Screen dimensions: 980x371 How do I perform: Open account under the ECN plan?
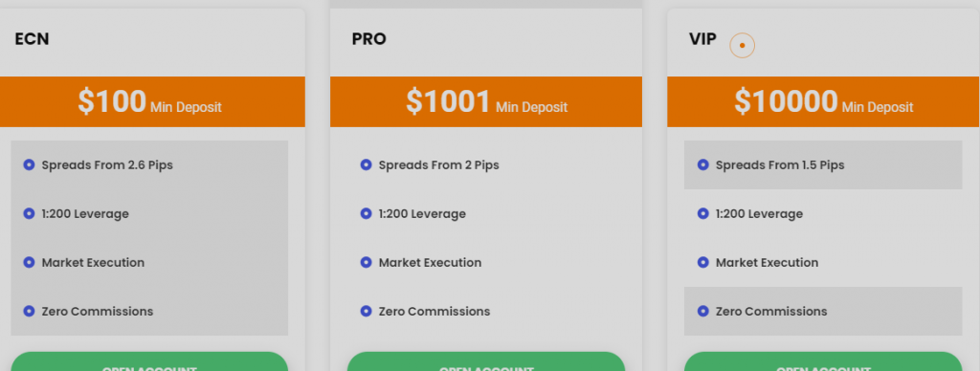[x=149, y=361]
